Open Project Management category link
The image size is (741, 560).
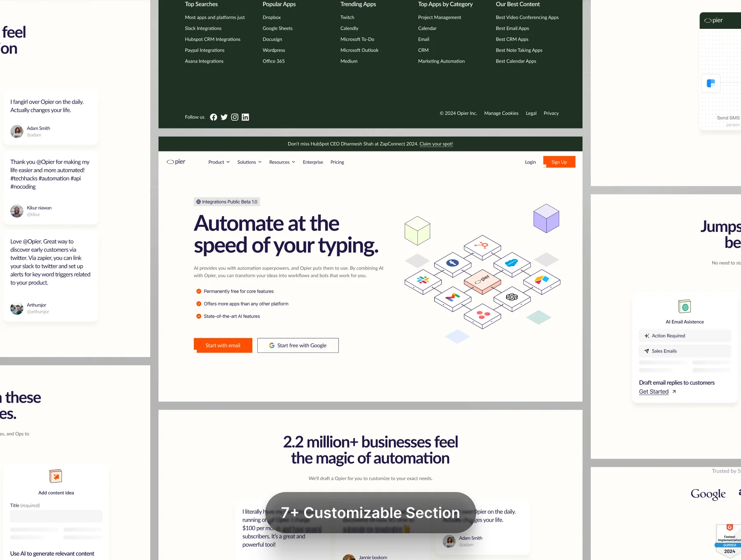coord(439,17)
